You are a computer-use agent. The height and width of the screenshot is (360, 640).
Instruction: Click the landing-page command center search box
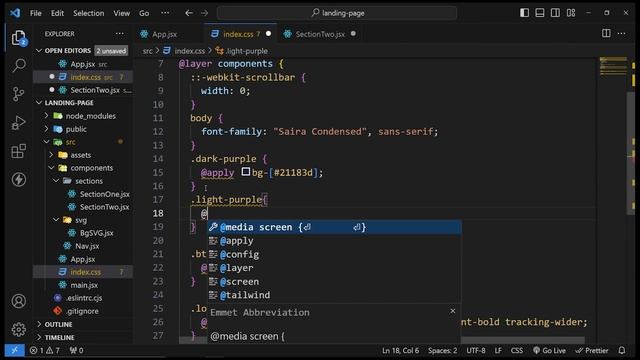(337, 13)
